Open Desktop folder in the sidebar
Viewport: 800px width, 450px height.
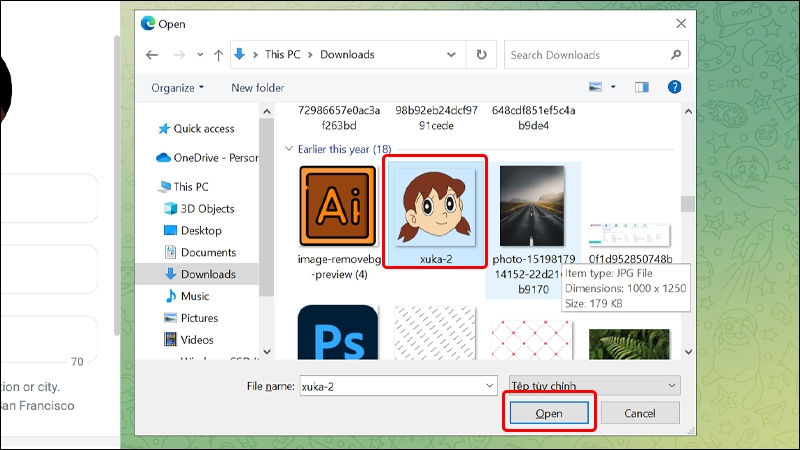click(x=192, y=231)
